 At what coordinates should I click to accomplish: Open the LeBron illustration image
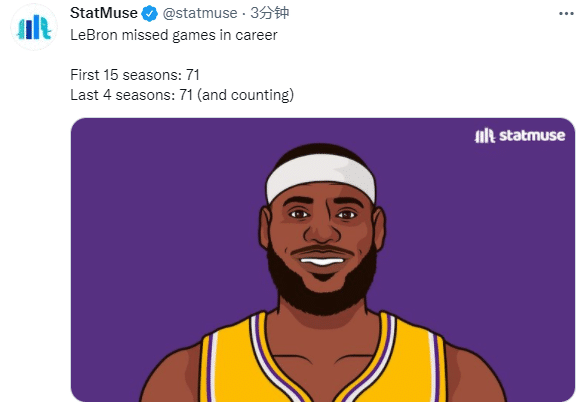[x=323, y=260]
